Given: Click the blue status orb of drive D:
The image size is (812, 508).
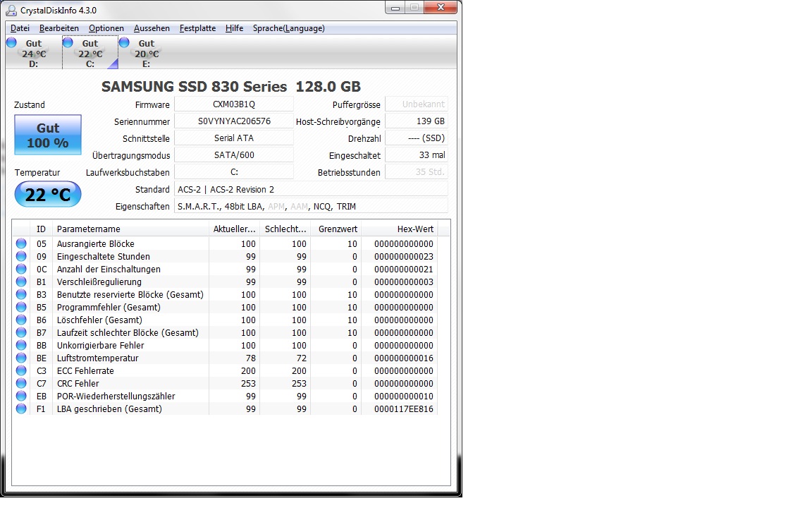Looking at the screenshot, I should (x=11, y=42).
